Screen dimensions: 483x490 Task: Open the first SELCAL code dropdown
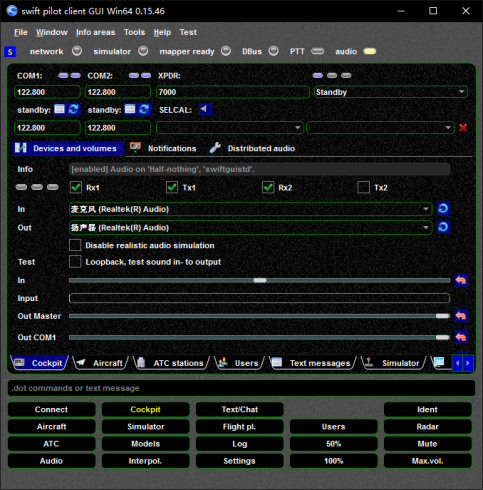click(x=230, y=128)
